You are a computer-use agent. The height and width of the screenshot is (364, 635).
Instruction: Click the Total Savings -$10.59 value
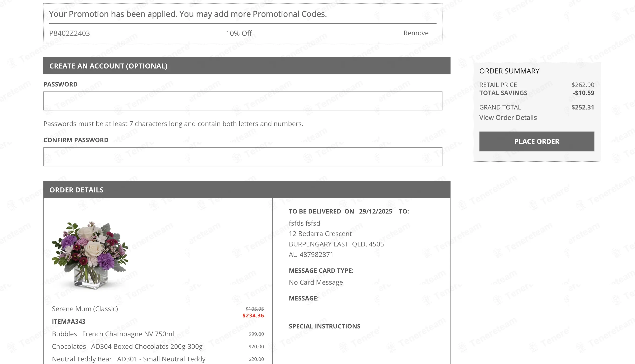(583, 93)
